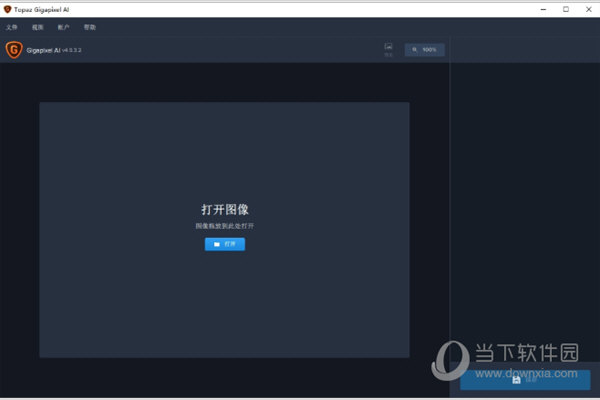Viewport: 600px width, 400px height.
Task: Click the image view icon in toolbar
Action: (388, 49)
